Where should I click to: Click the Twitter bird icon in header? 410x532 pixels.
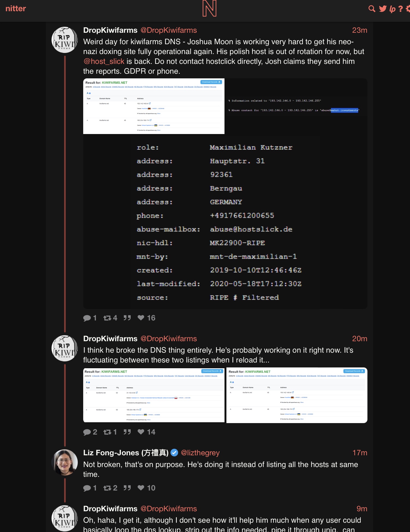[x=383, y=9]
